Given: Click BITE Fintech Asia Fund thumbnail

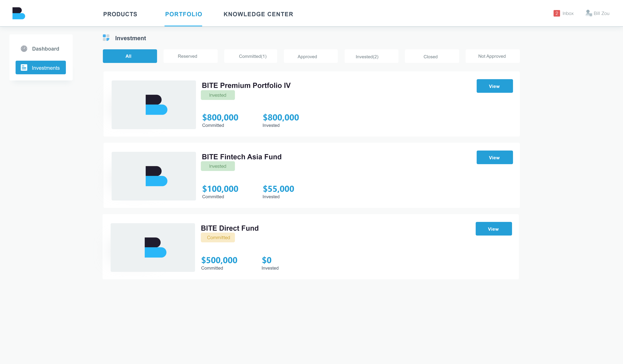Looking at the screenshot, I should 154,176.
